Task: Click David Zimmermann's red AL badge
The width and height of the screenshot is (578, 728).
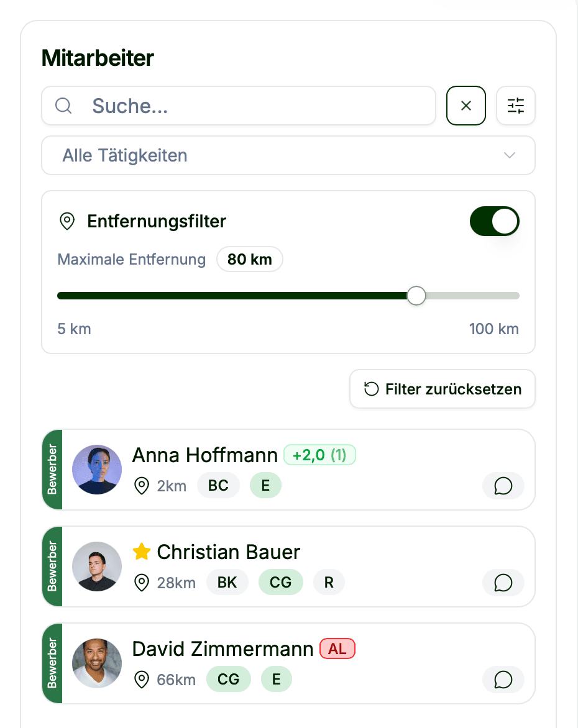Action: click(x=337, y=649)
